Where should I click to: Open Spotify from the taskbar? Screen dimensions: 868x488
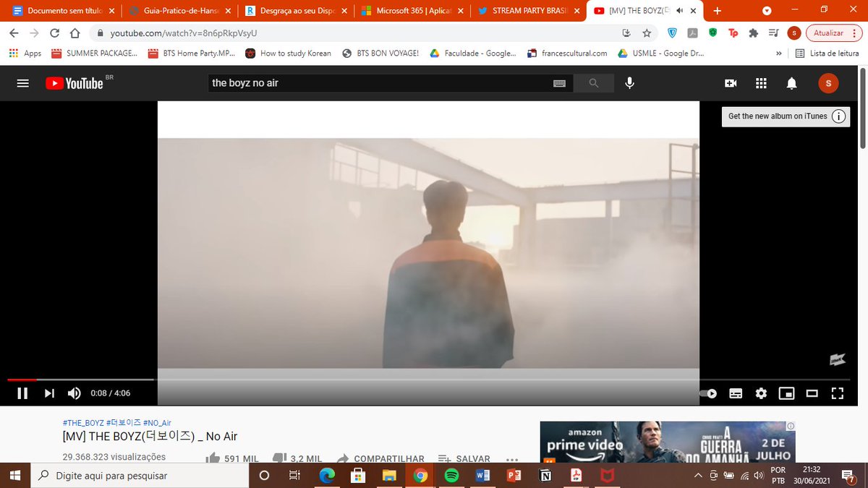click(451, 476)
